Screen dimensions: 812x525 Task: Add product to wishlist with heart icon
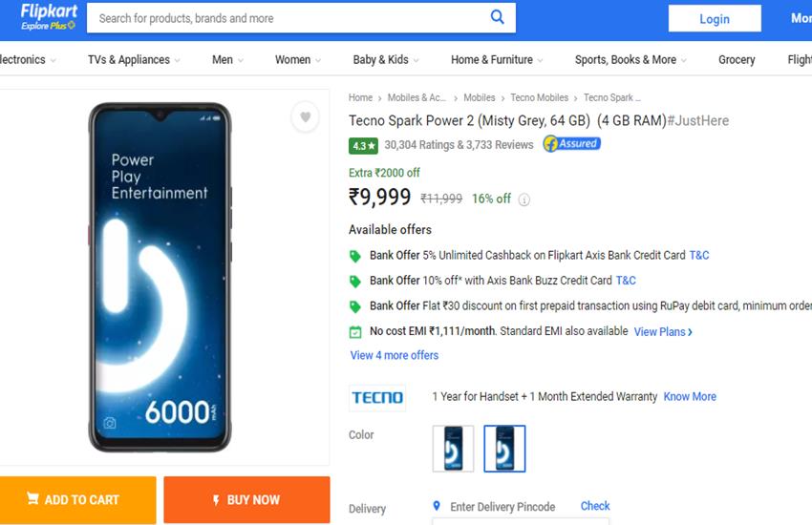pos(305,117)
